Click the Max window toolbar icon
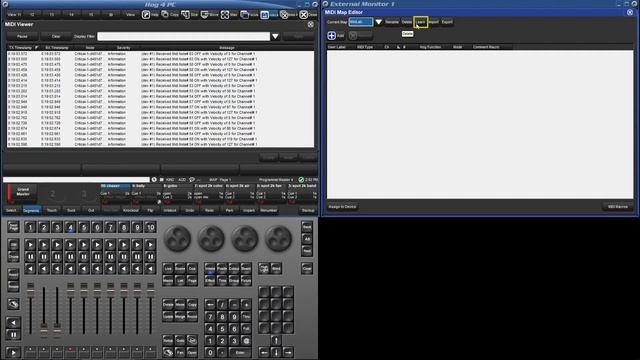Screen dimensions: 640x360 click(x=224, y=15)
